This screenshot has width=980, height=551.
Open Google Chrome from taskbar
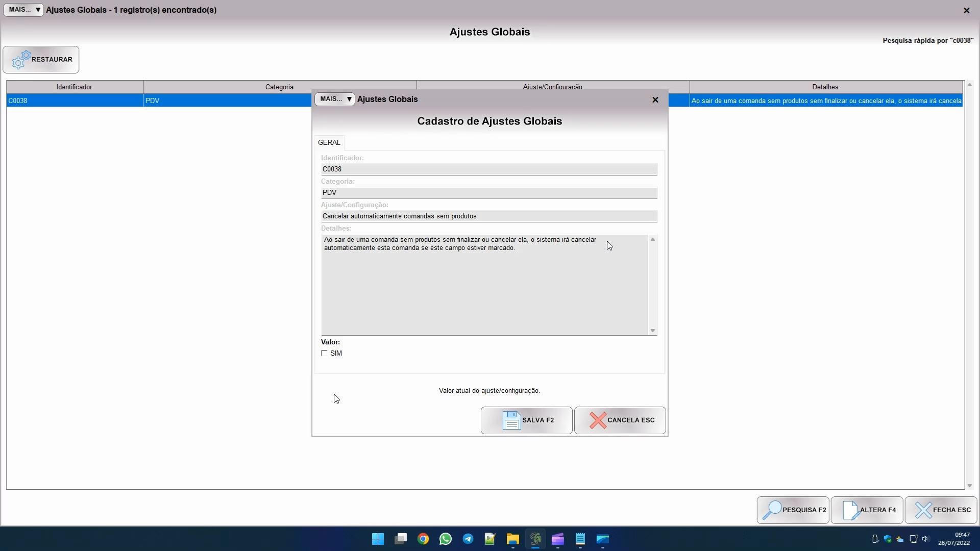(x=423, y=539)
